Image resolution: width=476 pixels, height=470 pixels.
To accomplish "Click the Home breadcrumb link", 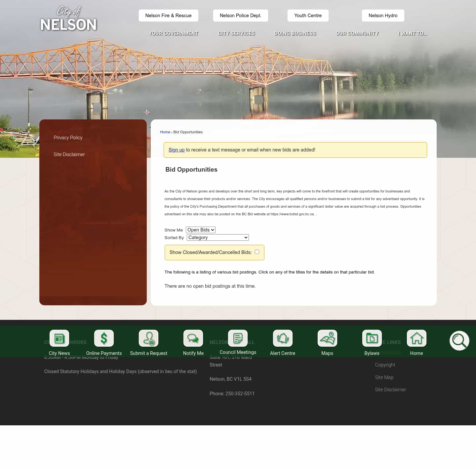I will click(165, 132).
